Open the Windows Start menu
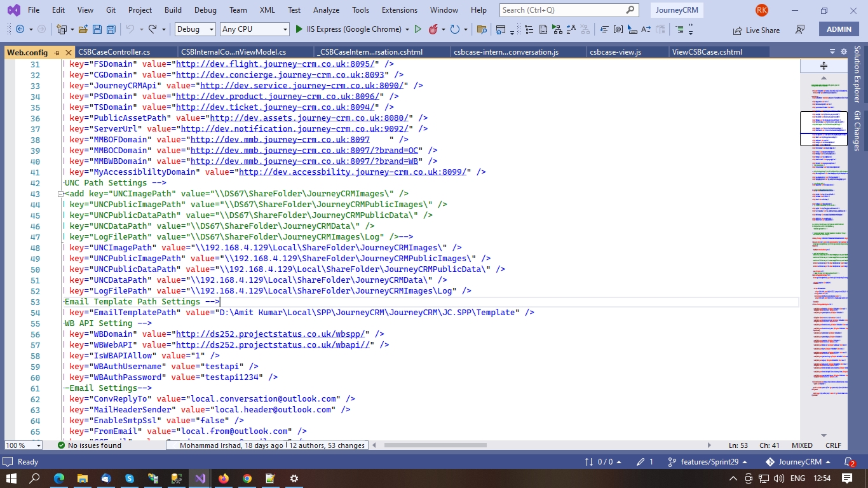 (x=11, y=478)
